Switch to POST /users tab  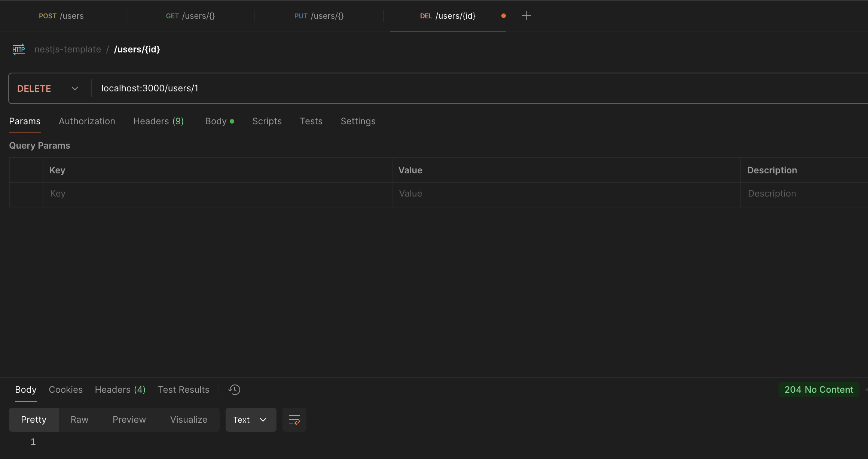click(x=61, y=16)
